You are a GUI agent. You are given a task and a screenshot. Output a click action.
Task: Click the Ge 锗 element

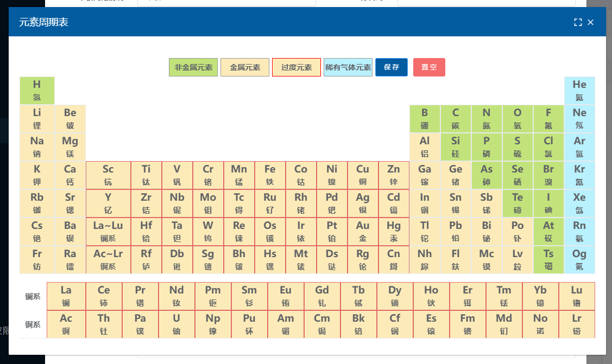[456, 175]
